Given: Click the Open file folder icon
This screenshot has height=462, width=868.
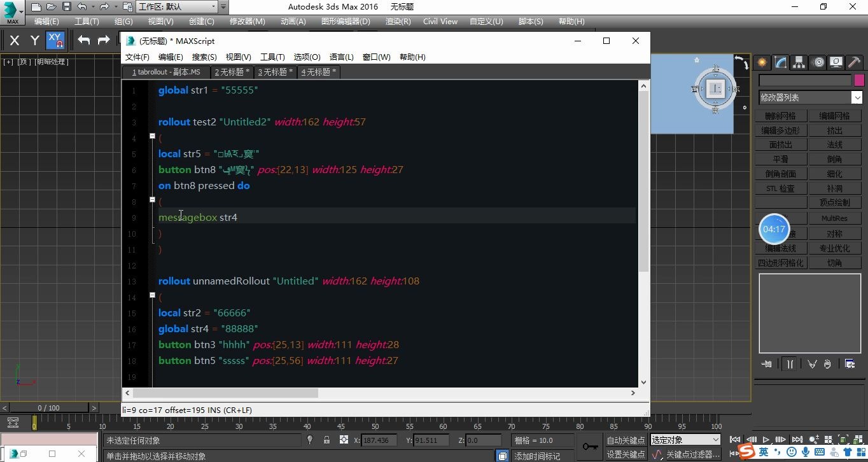Looking at the screenshot, I should click(x=52, y=7).
